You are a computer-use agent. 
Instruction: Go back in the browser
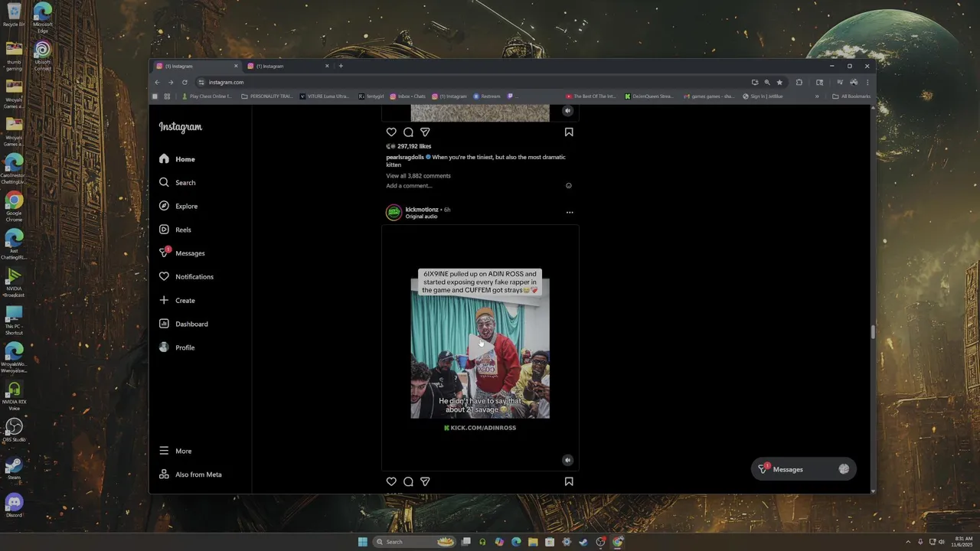pyautogui.click(x=158, y=82)
